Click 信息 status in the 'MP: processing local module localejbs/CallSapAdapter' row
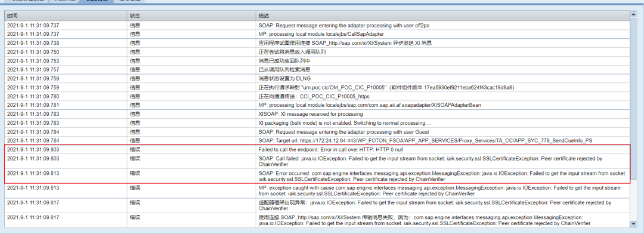The height and width of the screenshot is (234, 644). (x=135, y=34)
